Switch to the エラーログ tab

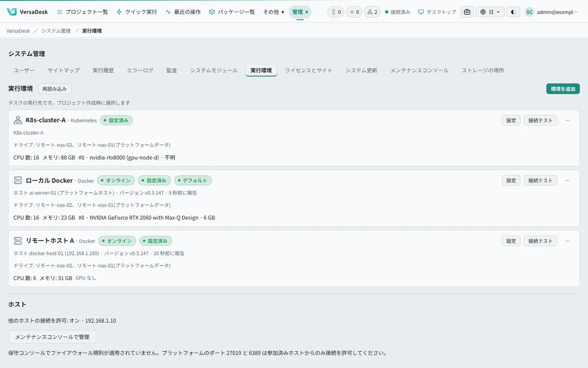pos(140,70)
